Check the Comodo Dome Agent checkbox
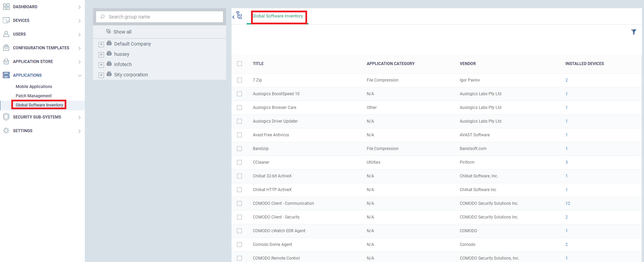 tap(239, 245)
